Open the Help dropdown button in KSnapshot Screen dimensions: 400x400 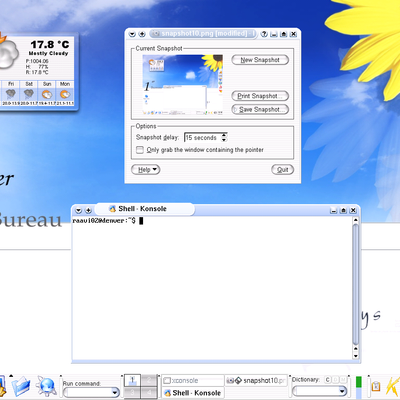tap(146, 170)
